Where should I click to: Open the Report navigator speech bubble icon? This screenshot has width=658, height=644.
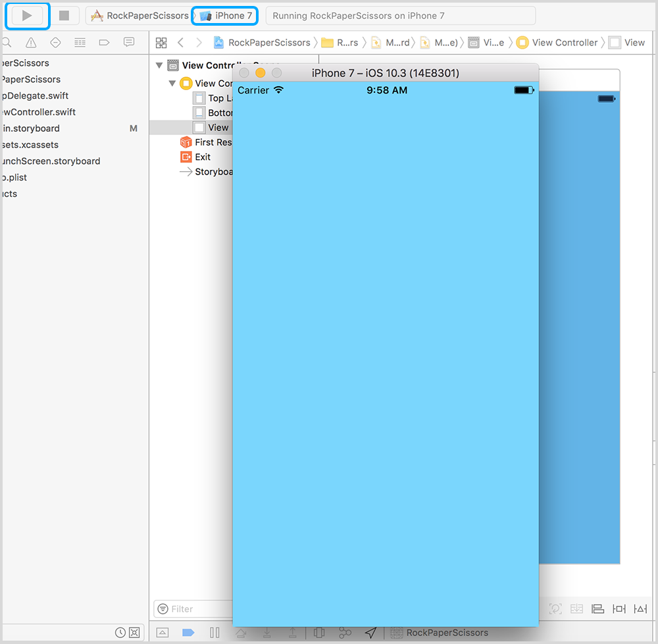pos(129,43)
